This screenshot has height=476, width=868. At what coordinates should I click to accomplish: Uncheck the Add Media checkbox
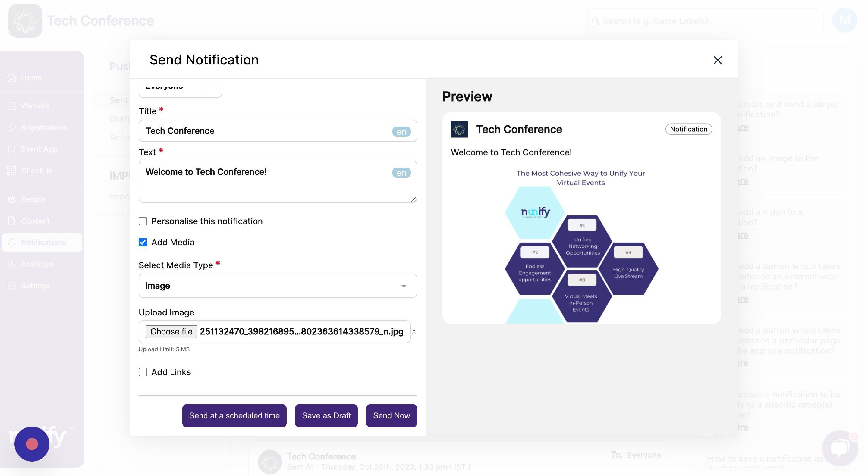point(143,242)
